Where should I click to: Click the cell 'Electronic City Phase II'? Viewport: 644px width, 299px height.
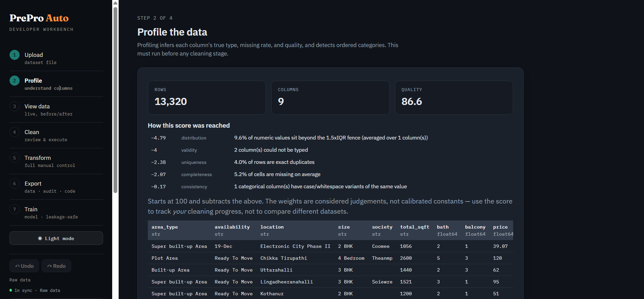pyautogui.click(x=295, y=246)
